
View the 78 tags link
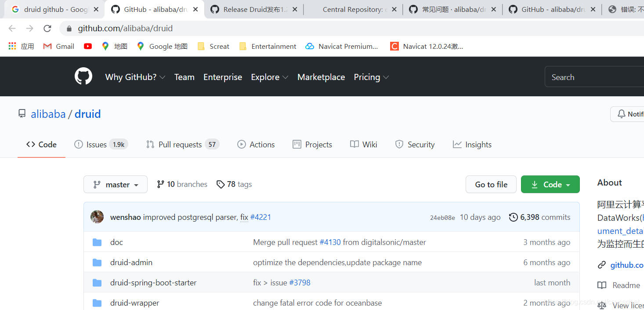(x=235, y=184)
